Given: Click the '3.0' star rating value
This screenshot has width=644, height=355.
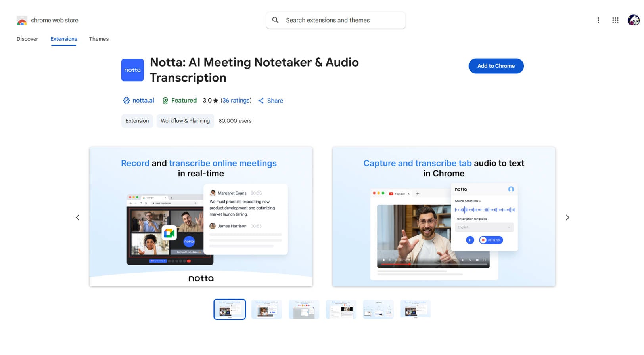Looking at the screenshot, I should pyautogui.click(x=211, y=101).
